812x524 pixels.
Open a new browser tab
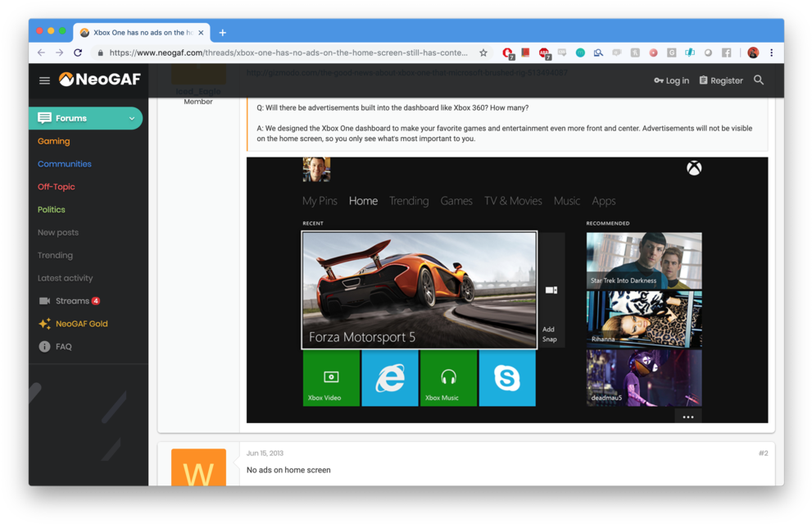pyautogui.click(x=223, y=33)
